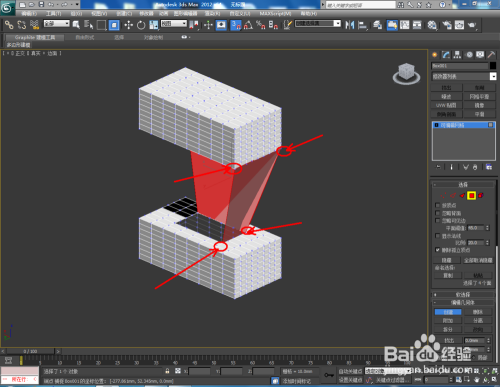
Task: Click the Mirror tool icon
Action: (350, 25)
